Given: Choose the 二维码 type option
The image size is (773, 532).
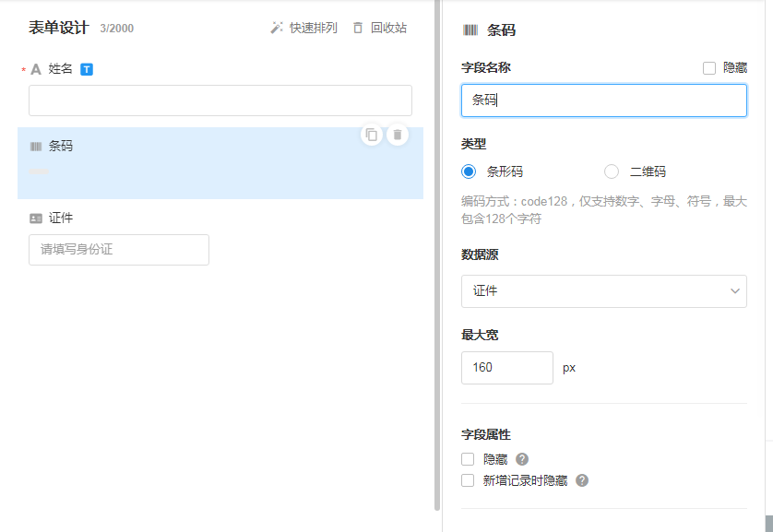Looking at the screenshot, I should [x=612, y=171].
